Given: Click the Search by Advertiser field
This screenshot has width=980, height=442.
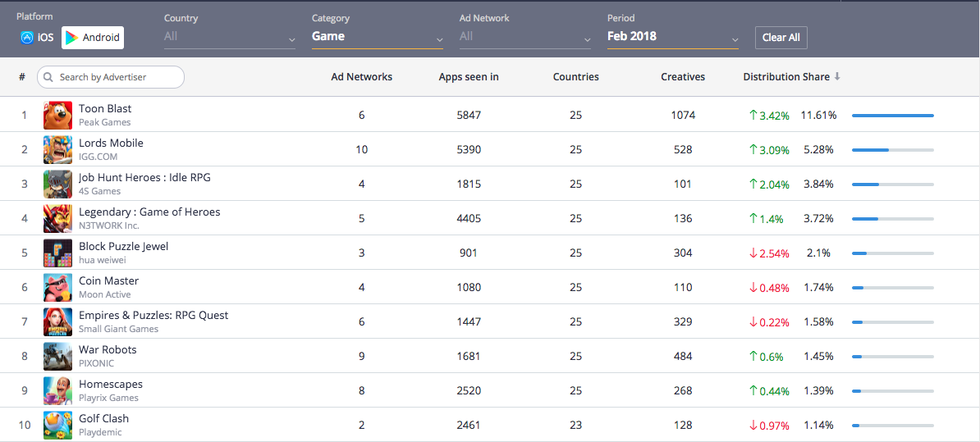Looking at the screenshot, I should [x=111, y=77].
